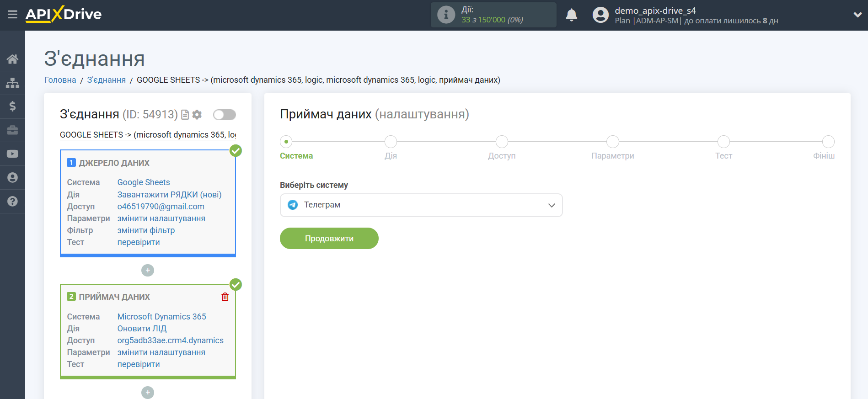Open the video tutorials sidebar icon

(x=12, y=154)
